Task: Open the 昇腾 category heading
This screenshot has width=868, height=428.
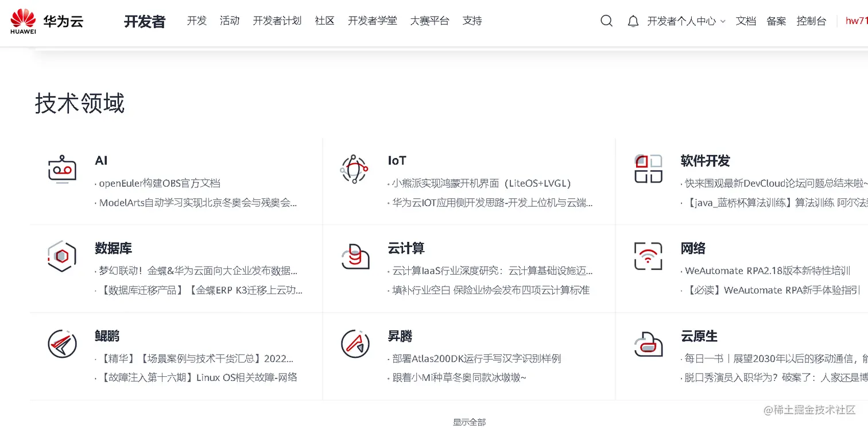Action: [400, 336]
